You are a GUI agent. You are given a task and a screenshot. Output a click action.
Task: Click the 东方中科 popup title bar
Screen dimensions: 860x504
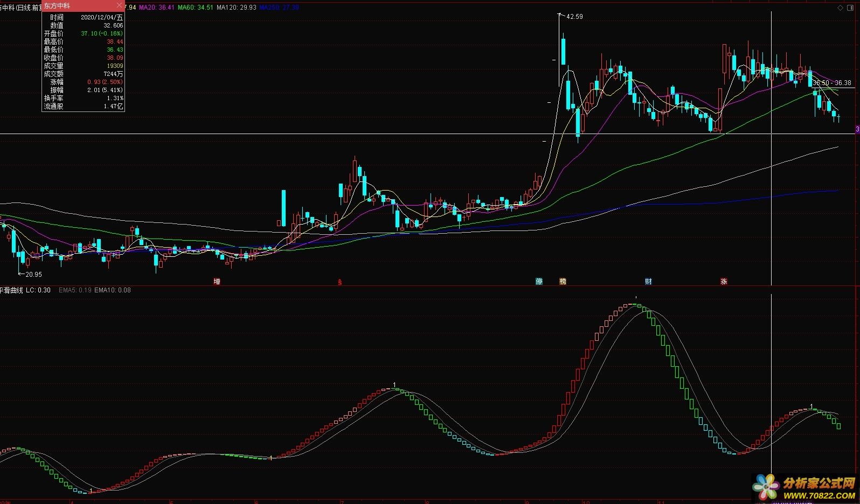pyautogui.click(x=83, y=5)
